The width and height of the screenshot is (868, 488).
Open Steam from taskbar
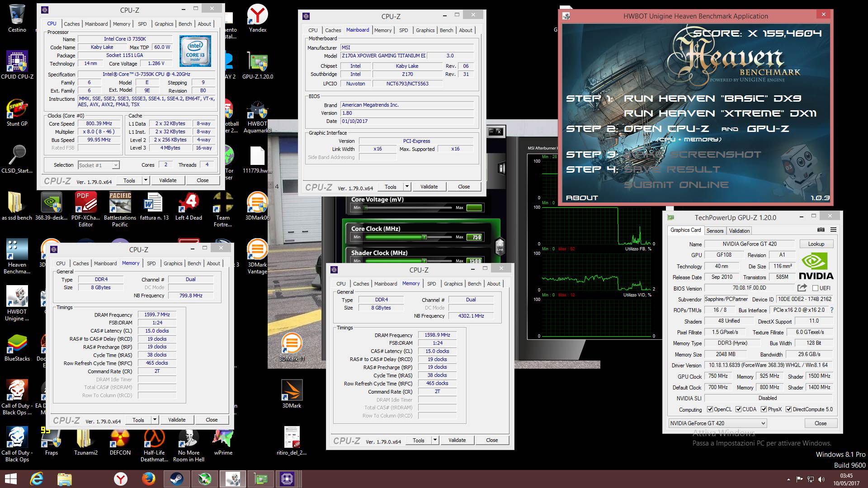point(177,479)
